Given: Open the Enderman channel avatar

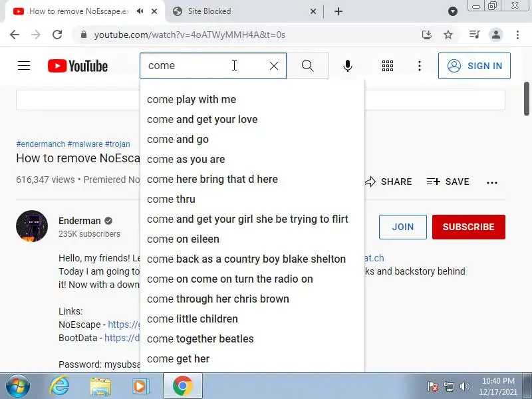Looking at the screenshot, I should point(32,226).
